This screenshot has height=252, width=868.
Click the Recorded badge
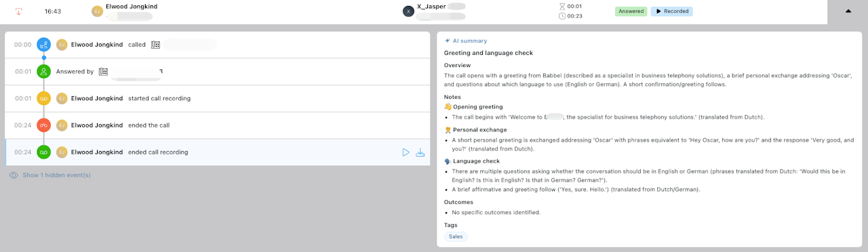671,12
